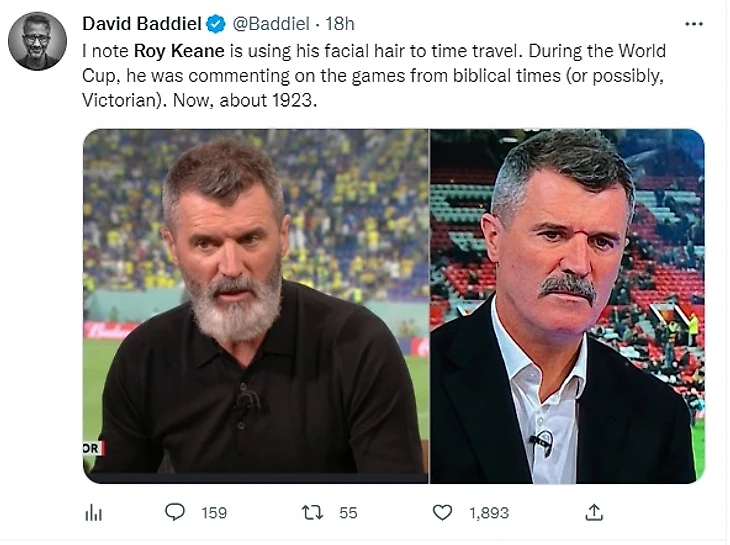Image resolution: width=730 pixels, height=545 pixels.
Task: Click the 55 retweets count
Action: point(348,513)
